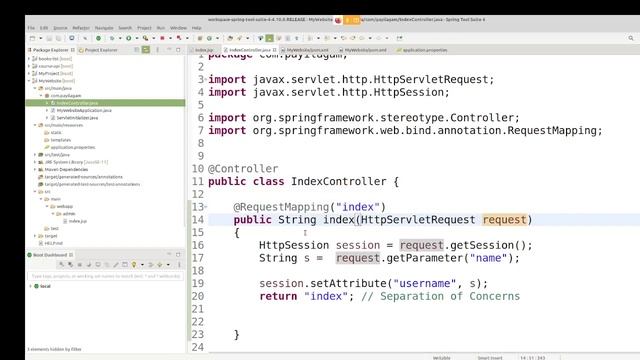Select the static folder
Viewport: 640px width, 360px height.
pos(56,133)
